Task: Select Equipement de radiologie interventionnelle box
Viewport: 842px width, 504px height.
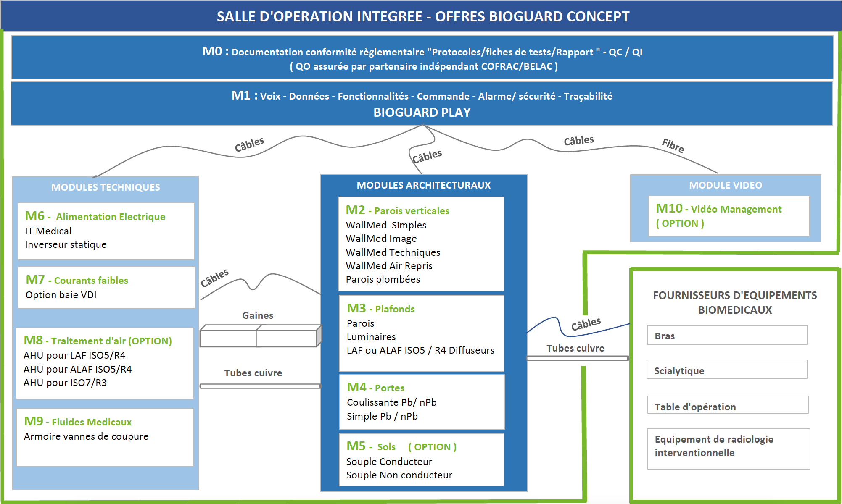Action: click(729, 449)
